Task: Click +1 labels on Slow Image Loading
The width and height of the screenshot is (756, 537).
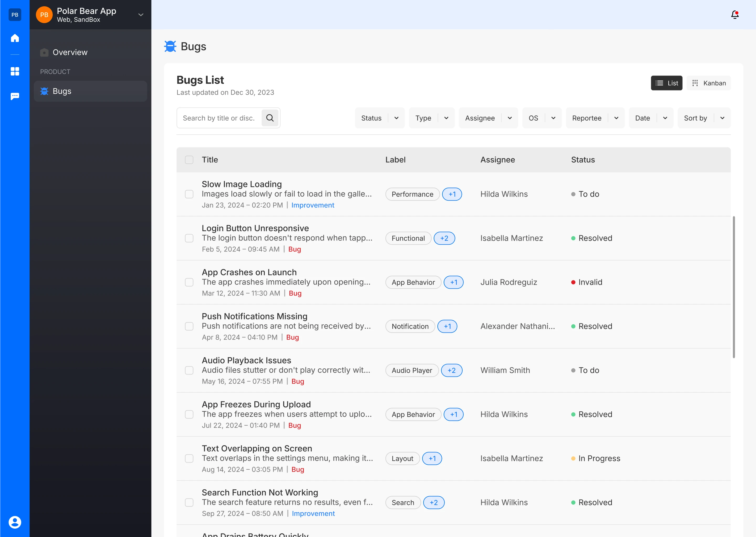Action: click(452, 194)
